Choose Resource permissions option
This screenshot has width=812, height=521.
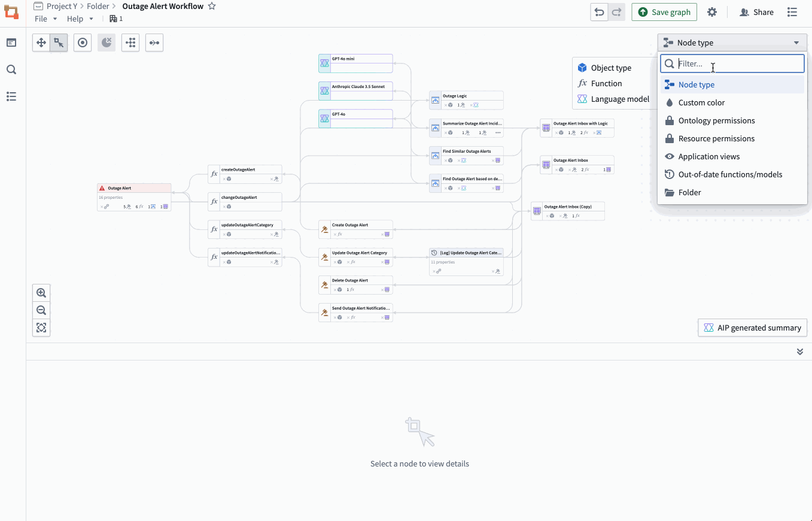[732, 138]
